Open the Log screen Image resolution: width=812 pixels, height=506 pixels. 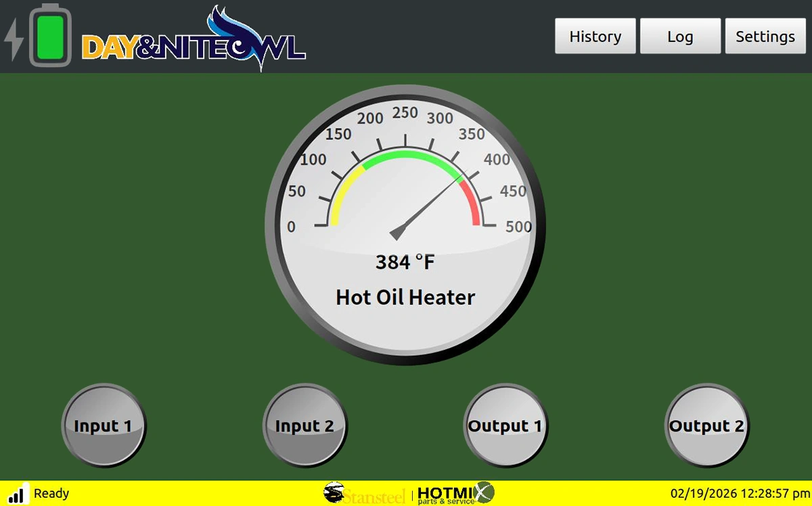click(680, 36)
